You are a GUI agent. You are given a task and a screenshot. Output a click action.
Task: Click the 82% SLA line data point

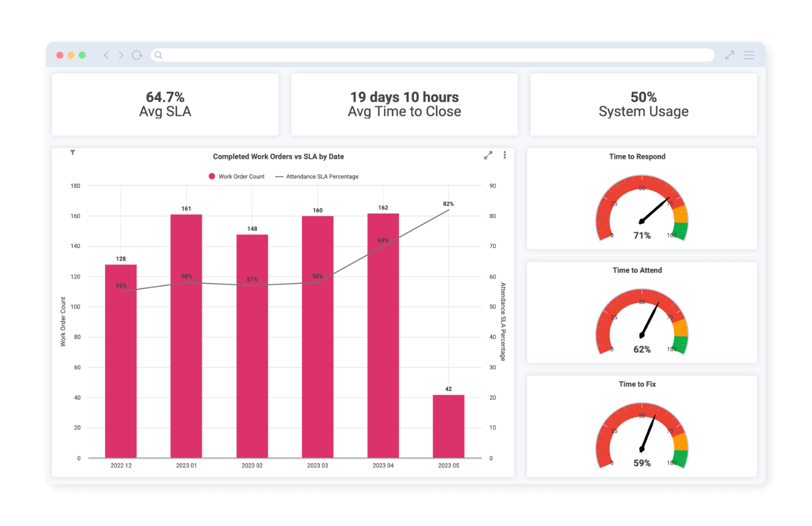coord(448,210)
